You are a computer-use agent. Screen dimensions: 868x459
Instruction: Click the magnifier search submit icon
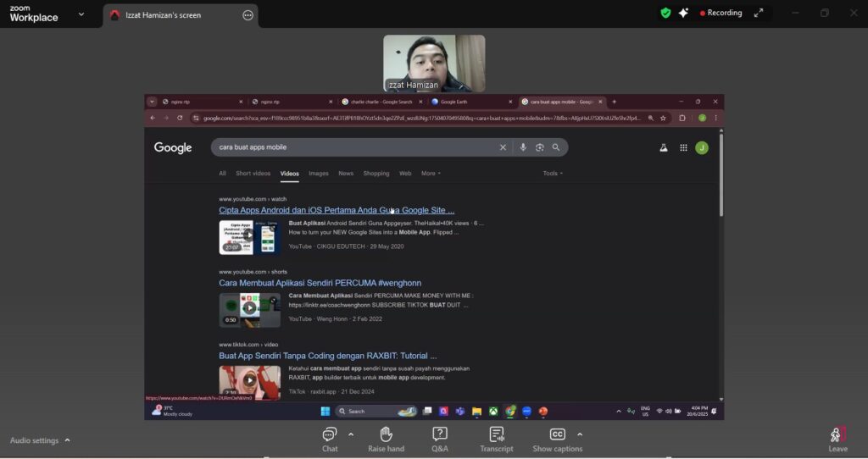556,147
